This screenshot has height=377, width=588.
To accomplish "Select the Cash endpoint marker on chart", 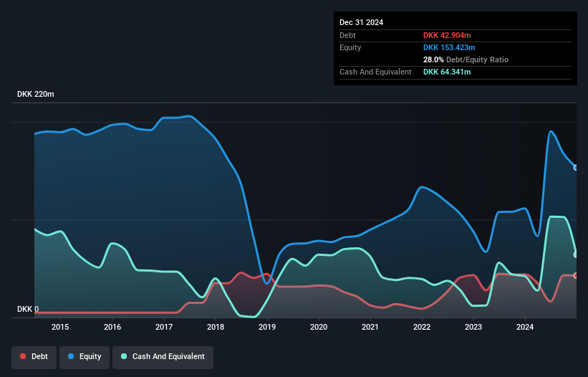I will tap(576, 254).
